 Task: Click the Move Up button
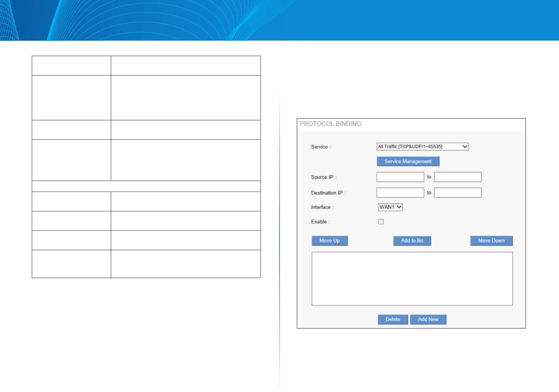330,241
